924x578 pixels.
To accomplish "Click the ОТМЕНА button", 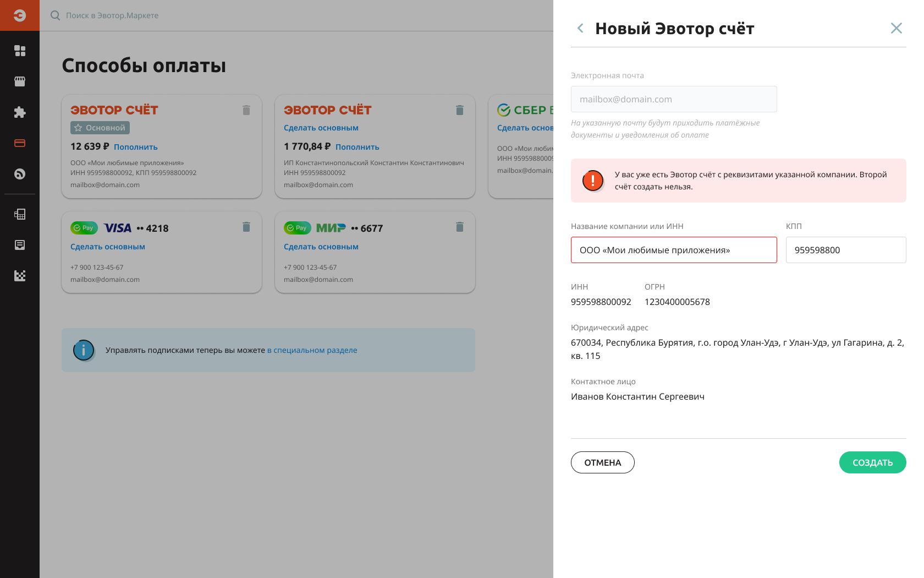I will [603, 462].
